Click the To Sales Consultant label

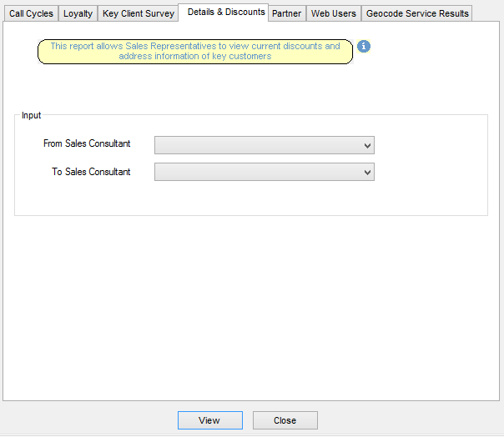[x=92, y=172]
